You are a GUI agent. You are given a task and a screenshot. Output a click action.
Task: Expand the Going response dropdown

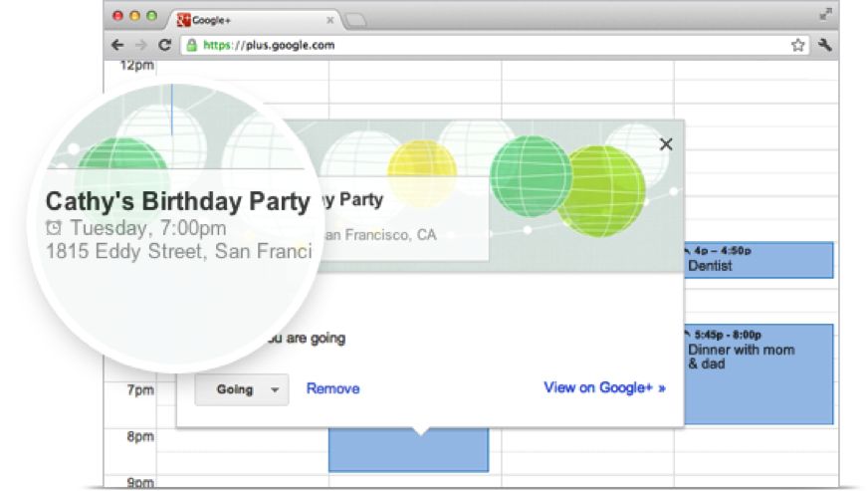(274, 389)
